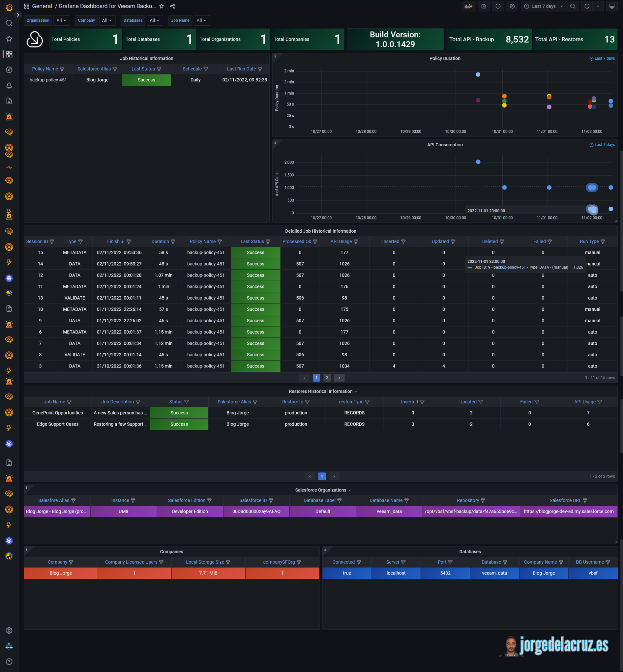Share the dashboard via the share icon
The image size is (623, 672).
(x=173, y=6)
